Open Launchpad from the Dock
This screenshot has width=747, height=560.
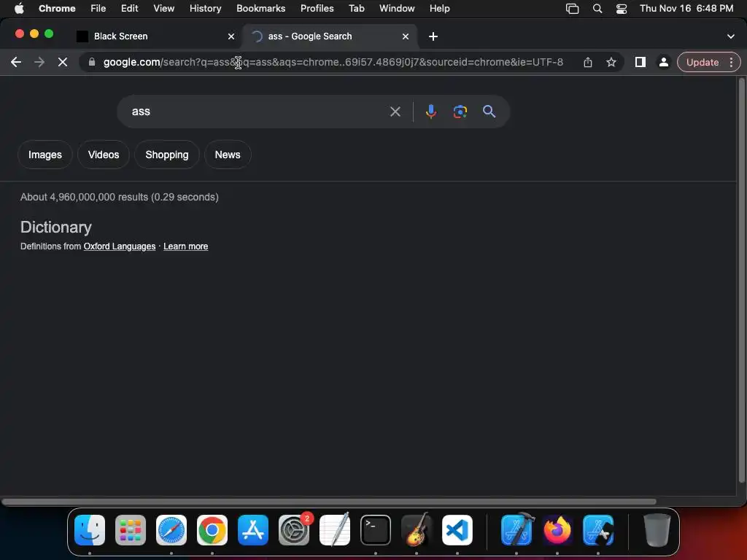pyautogui.click(x=131, y=530)
